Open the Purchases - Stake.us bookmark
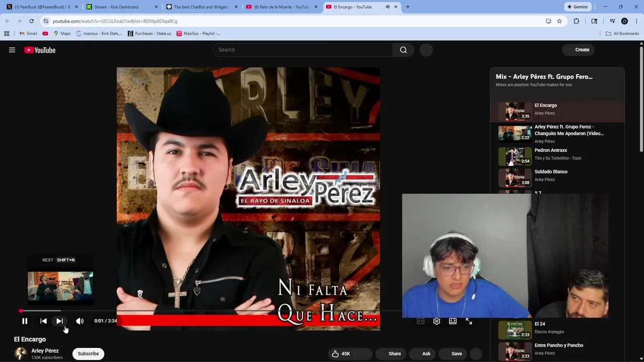This screenshot has height=362, width=644. pyautogui.click(x=149, y=34)
